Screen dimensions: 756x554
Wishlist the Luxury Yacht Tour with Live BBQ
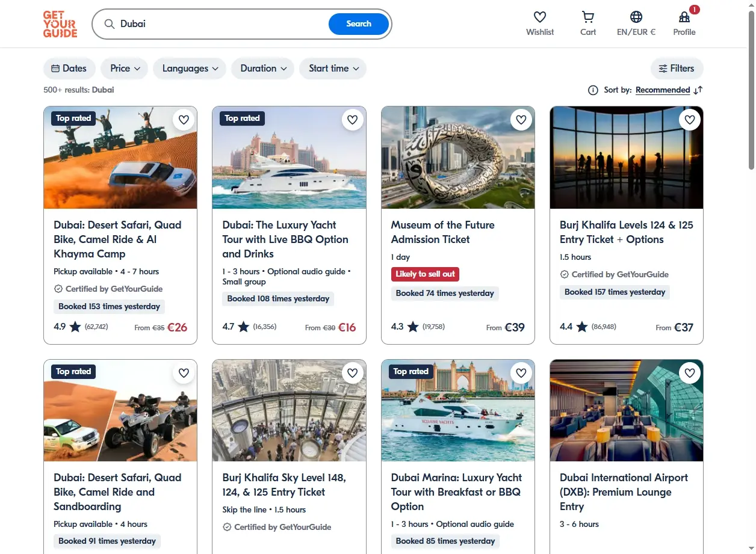coord(353,120)
